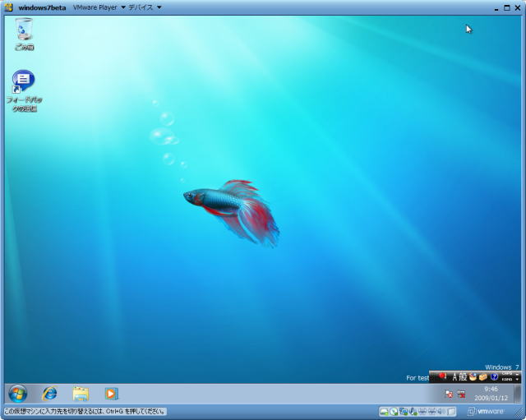526x420 pixels.
Task: Click the vmware logo in status bar
Action: click(486, 411)
